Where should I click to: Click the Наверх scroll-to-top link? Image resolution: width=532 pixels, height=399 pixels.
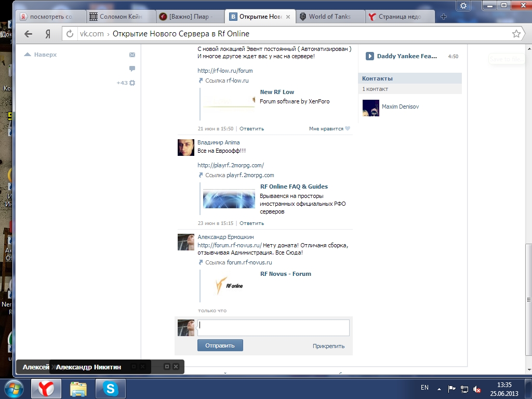tap(41, 54)
